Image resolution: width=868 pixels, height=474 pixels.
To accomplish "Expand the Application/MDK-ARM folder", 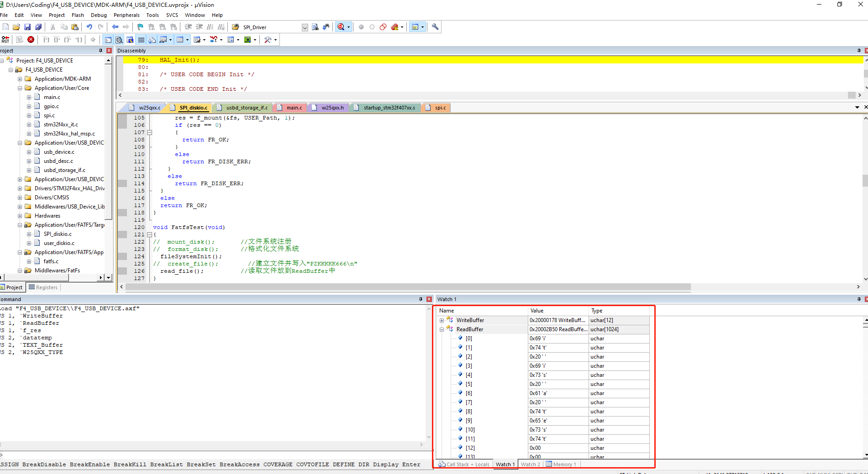I will pos(20,79).
